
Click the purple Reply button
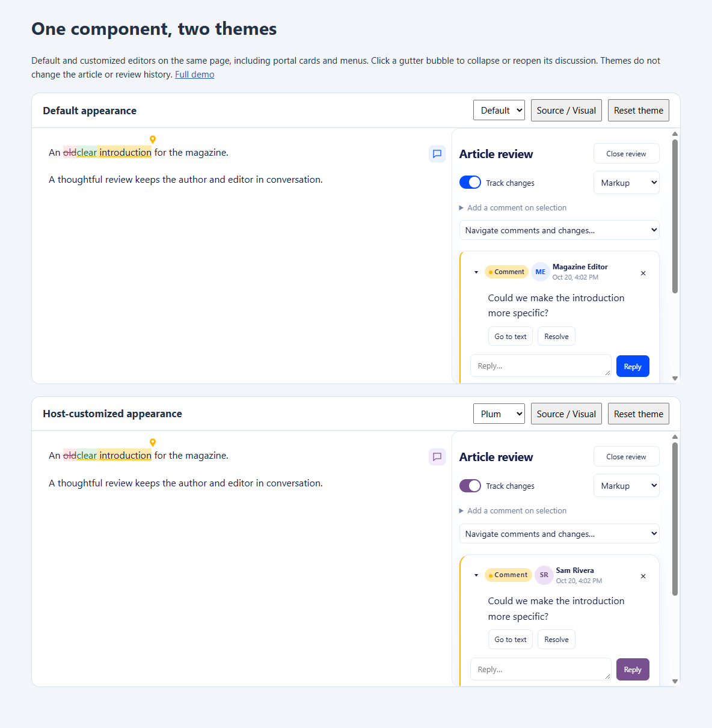pos(633,670)
